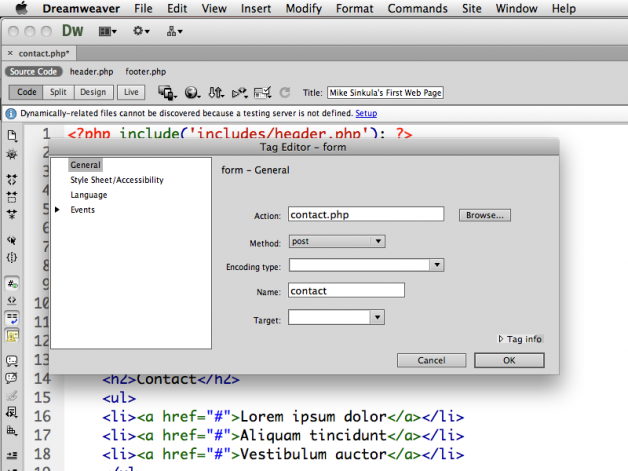Select Style Sheet/Accessibility category
628x471 pixels.
tap(117, 180)
